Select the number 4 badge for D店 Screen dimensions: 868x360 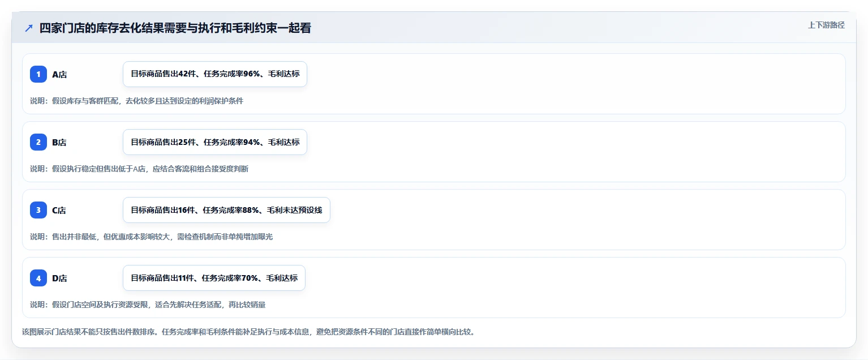[38, 278]
